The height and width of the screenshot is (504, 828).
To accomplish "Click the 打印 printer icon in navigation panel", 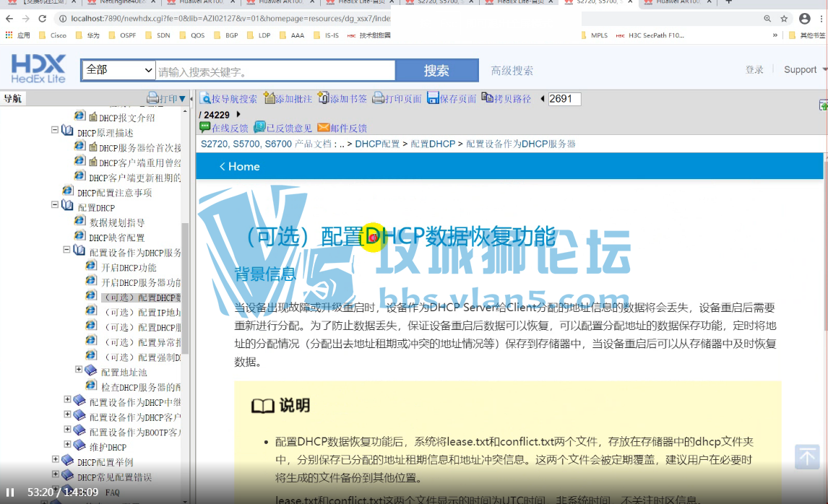I will tap(152, 98).
